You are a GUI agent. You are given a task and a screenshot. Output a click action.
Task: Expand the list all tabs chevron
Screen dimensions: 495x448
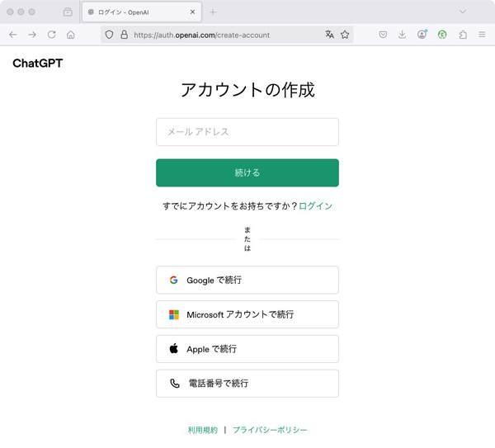[463, 12]
